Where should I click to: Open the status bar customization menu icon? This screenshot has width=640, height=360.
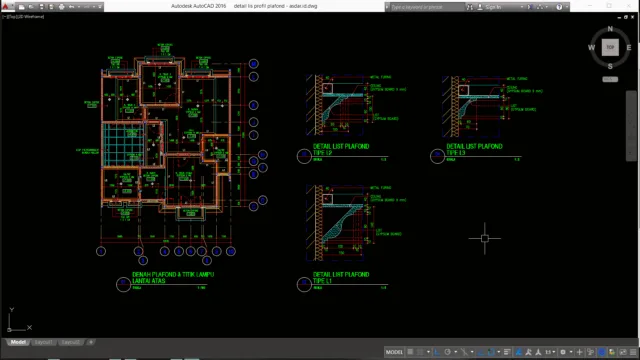(633, 352)
